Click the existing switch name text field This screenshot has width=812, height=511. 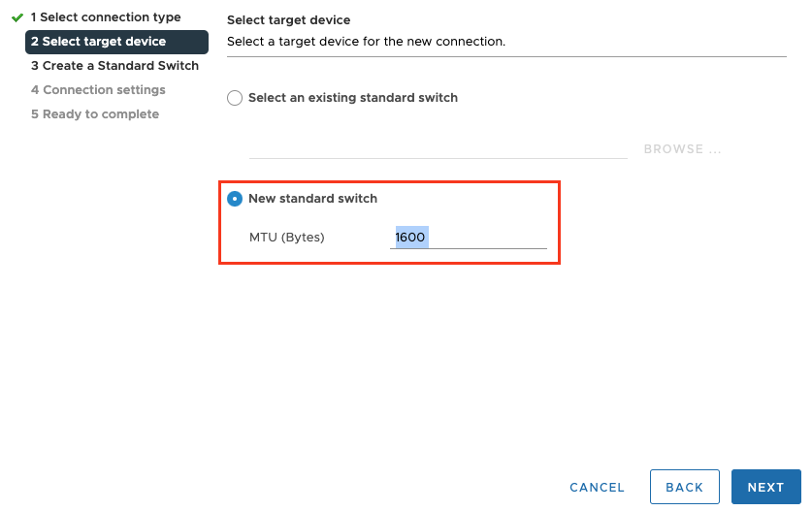coord(438,148)
